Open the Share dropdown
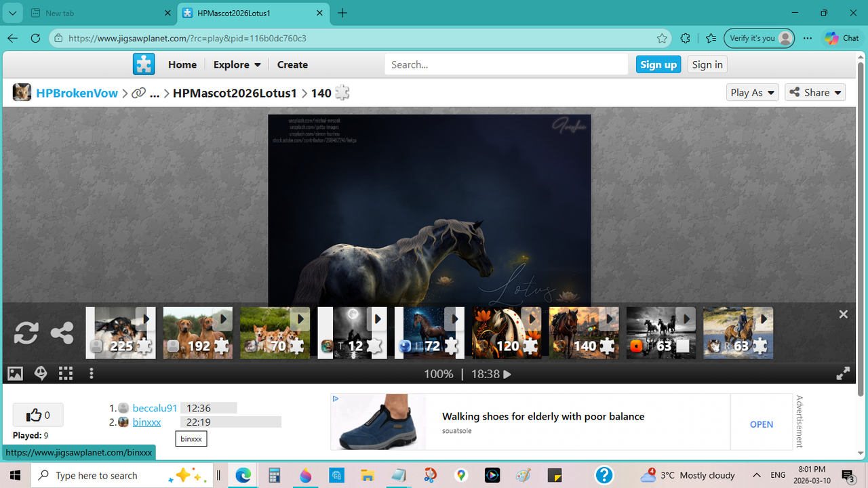The image size is (868, 488). coord(815,93)
